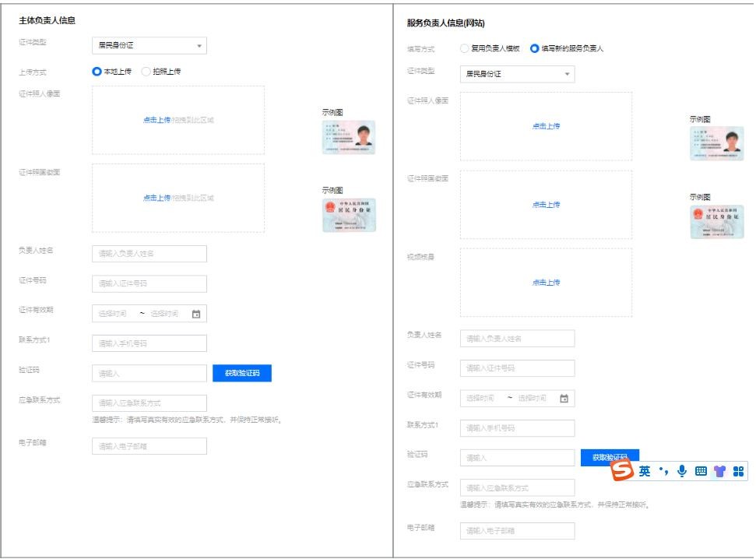This screenshot has width=756, height=559.
Task: Open 证件类型 dropdown in 服务负责人信息 section
Action: [517, 75]
